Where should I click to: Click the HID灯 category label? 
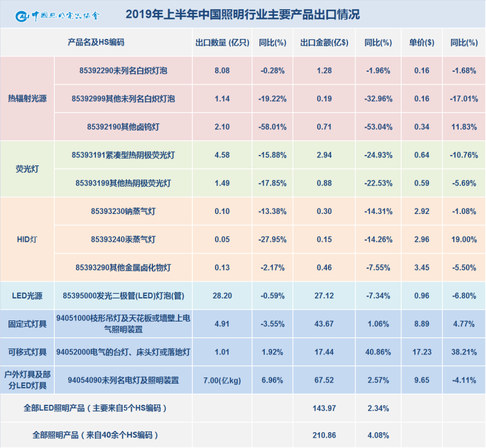29,239
